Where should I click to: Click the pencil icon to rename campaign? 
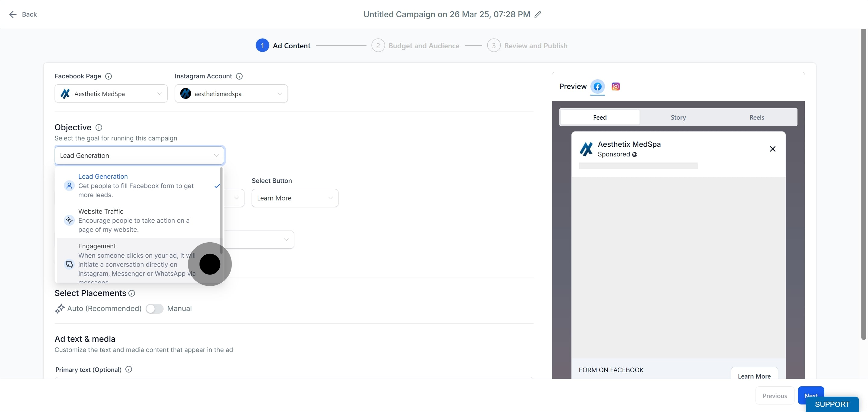click(538, 14)
